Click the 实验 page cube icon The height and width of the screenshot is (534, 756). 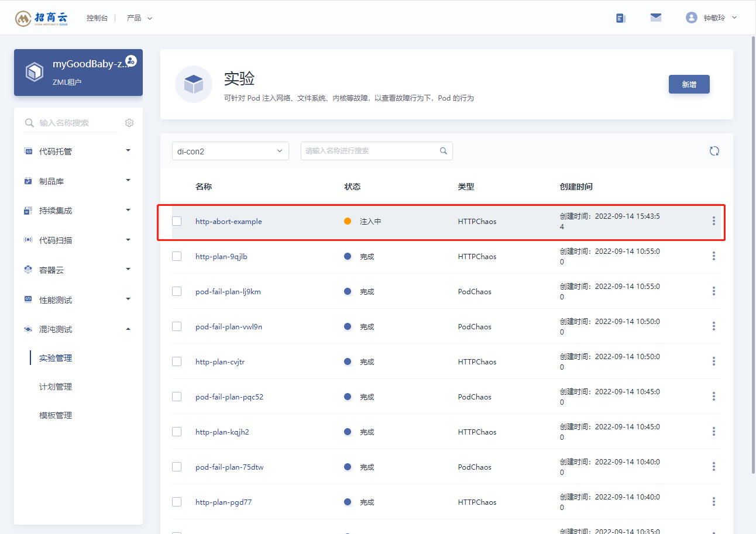pos(194,84)
